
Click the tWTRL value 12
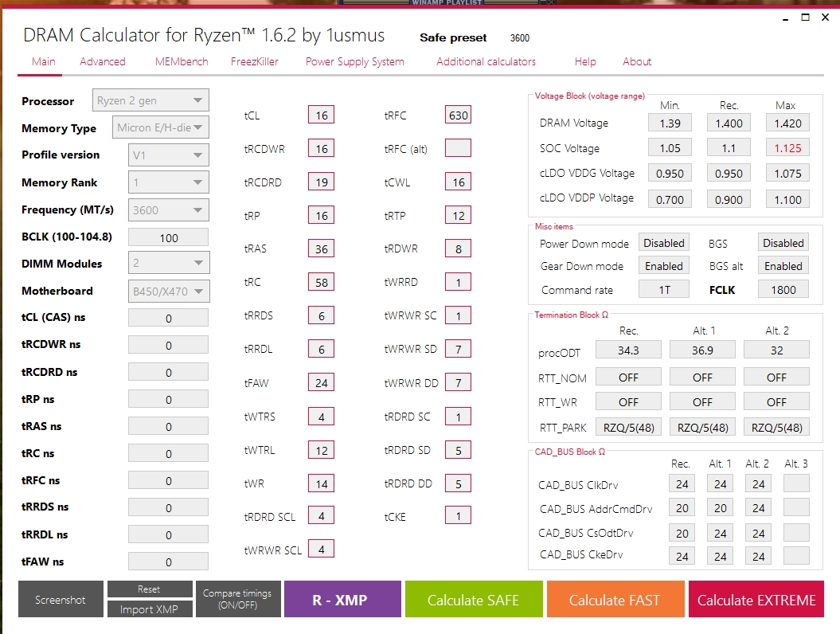tap(322, 450)
